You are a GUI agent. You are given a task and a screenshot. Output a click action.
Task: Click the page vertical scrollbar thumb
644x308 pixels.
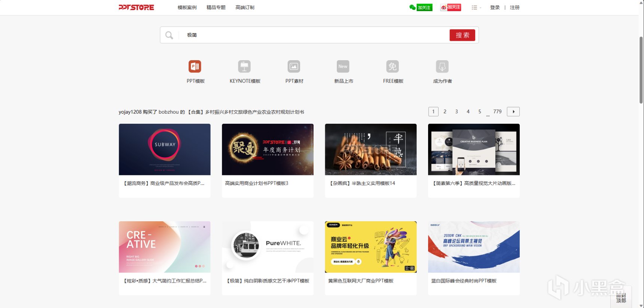[x=641, y=70]
